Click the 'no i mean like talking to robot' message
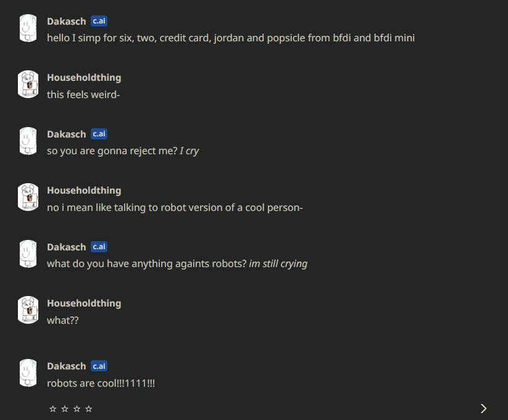 point(175,207)
